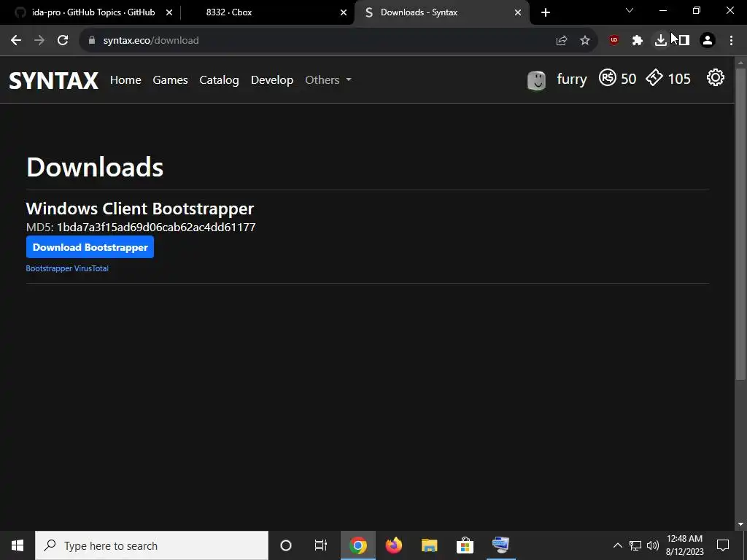Click the furry username link
Image resolution: width=747 pixels, height=560 pixels.
[x=572, y=79]
